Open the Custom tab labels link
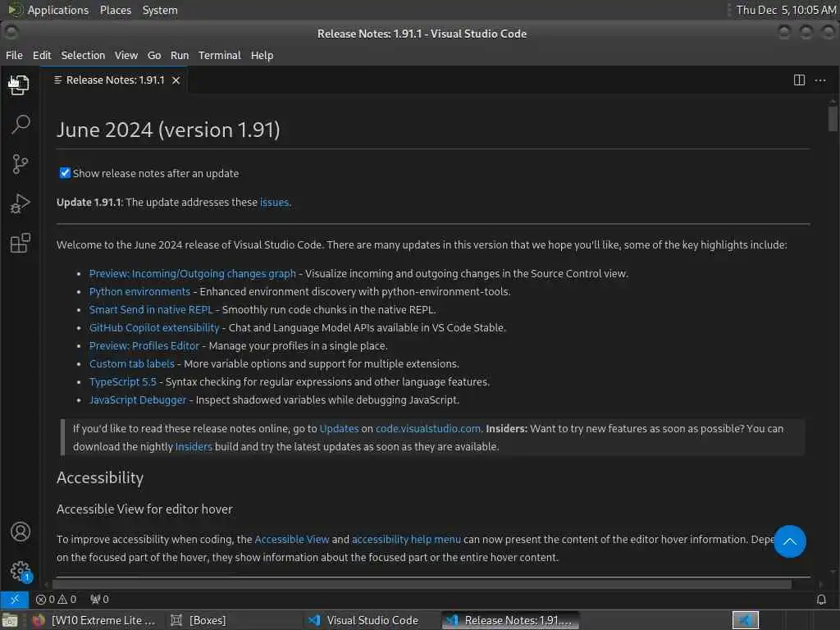840x630 pixels. click(x=132, y=363)
